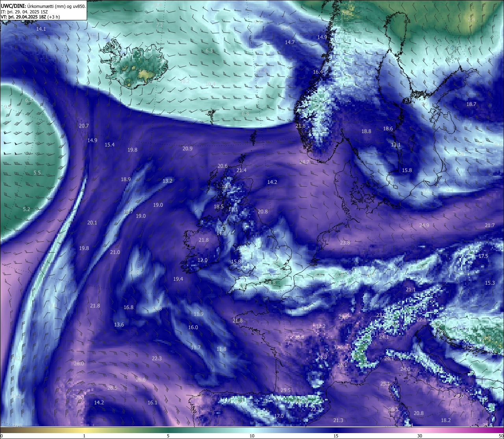504x439 pixels.
Task: Click the 21.0 value label
Action: click(x=115, y=252)
